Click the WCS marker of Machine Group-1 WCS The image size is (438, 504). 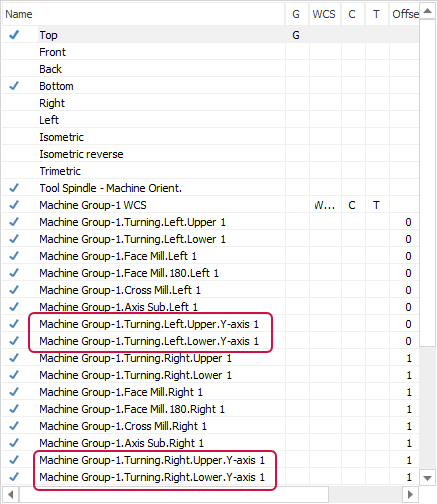point(324,205)
